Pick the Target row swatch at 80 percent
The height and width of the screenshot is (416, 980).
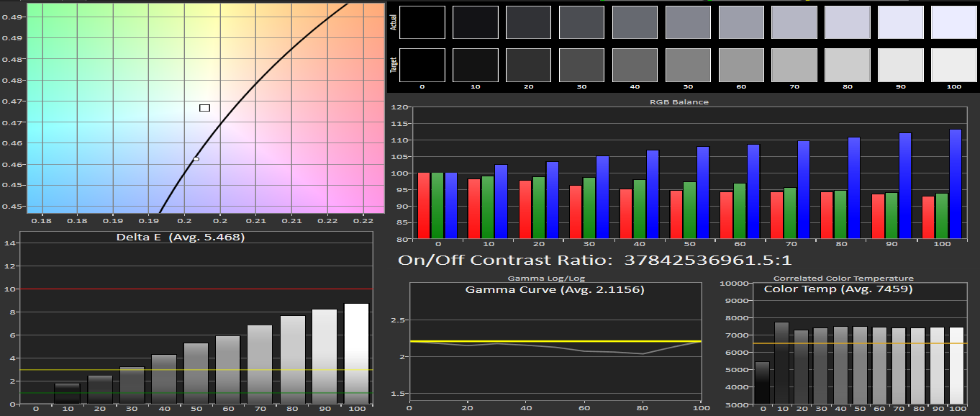point(848,65)
